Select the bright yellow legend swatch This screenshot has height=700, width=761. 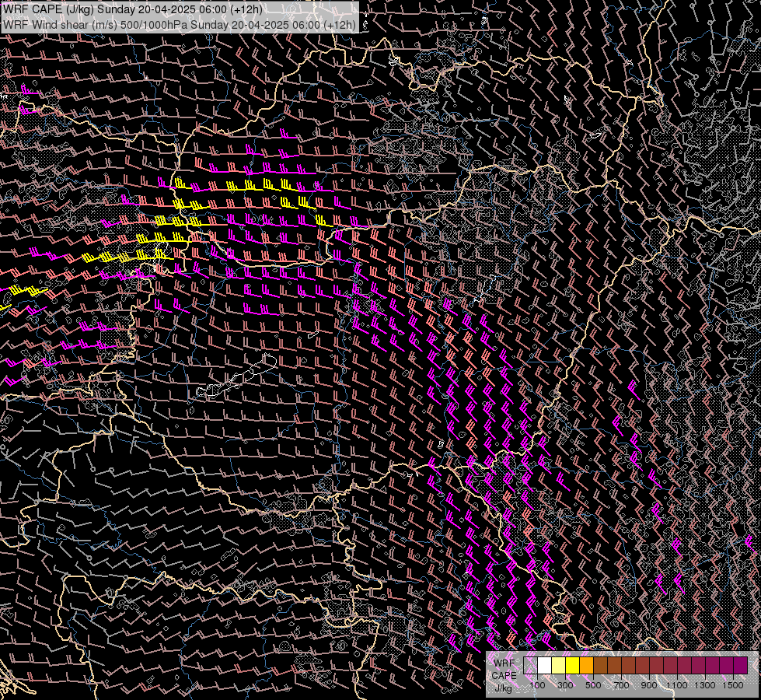tap(573, 665)
